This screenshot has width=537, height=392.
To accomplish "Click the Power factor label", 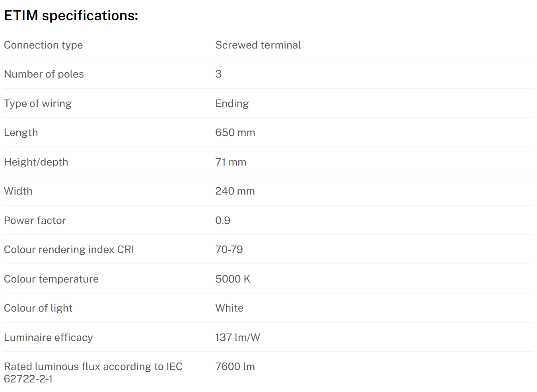I will (35, 220).
